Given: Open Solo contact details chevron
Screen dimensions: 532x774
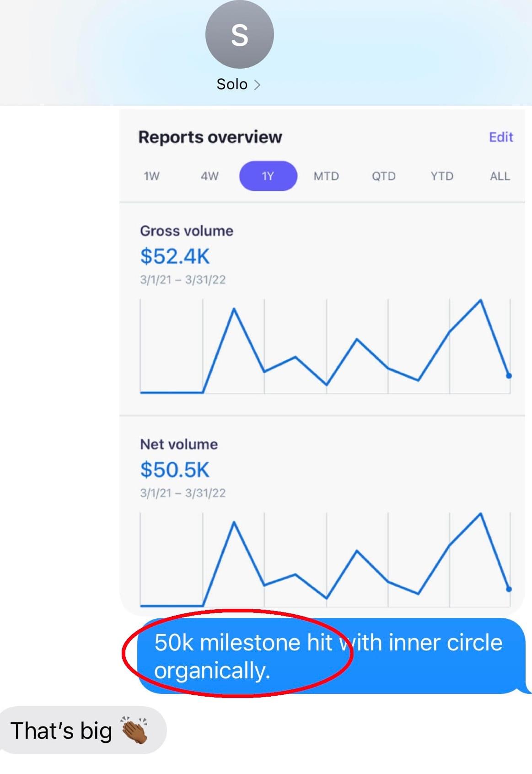Looking at the screenshot, I should (257, 85).
